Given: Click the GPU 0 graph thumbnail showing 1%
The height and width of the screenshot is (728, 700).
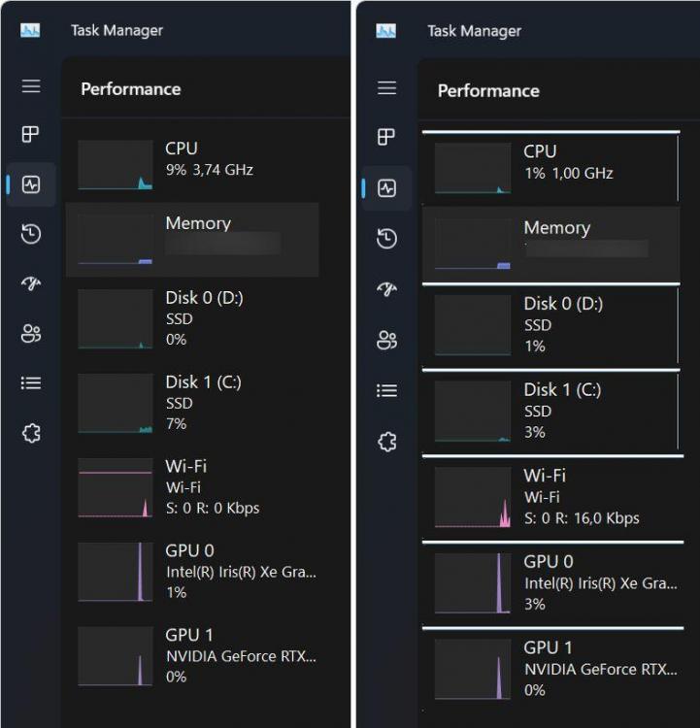Looking at the screenshot, I should (x=116, y=572).
